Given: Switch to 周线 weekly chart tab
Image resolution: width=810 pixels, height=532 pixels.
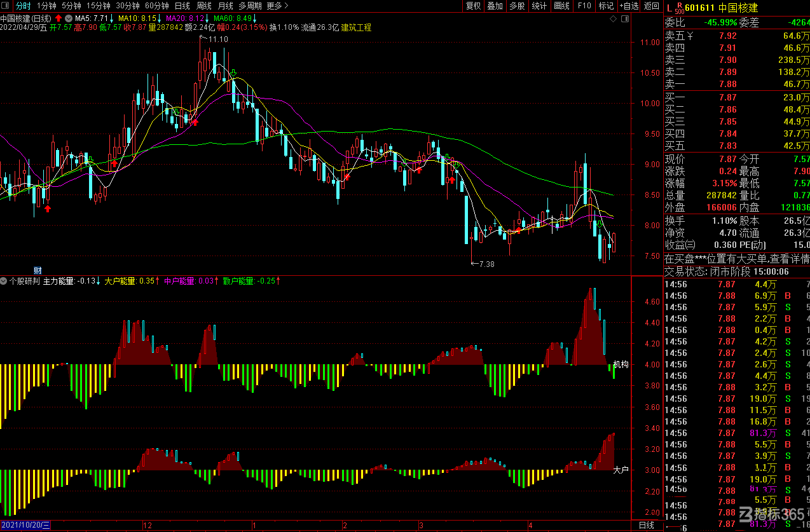Looking at the screenshot, I should pyautogui.click(x=203, y=6).
